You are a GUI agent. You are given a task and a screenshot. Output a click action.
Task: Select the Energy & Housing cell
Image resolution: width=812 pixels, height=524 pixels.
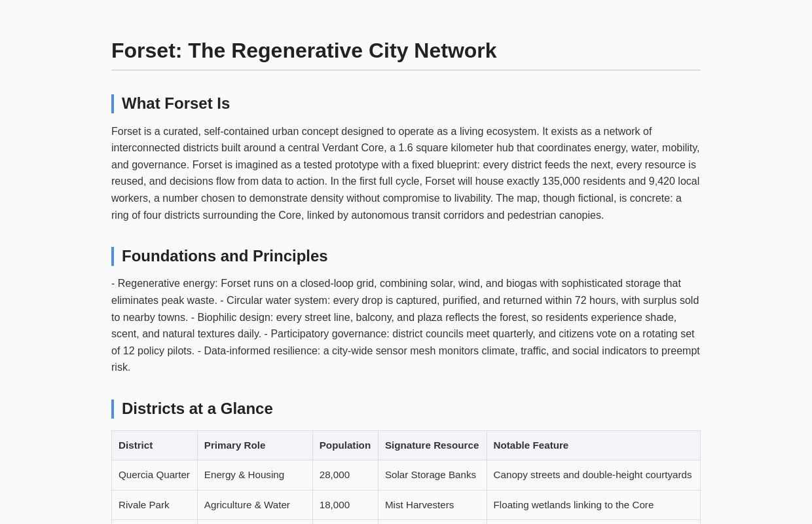[244, 475]
